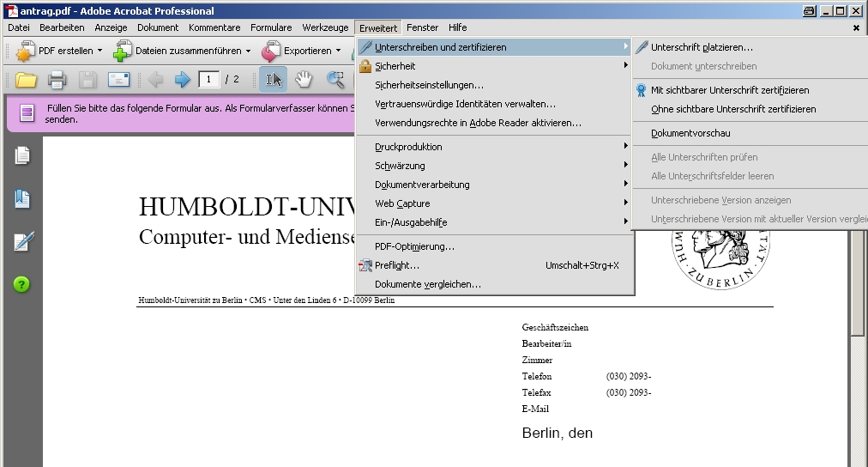
Task: Click the green help question icon
Action: [22, 284]
